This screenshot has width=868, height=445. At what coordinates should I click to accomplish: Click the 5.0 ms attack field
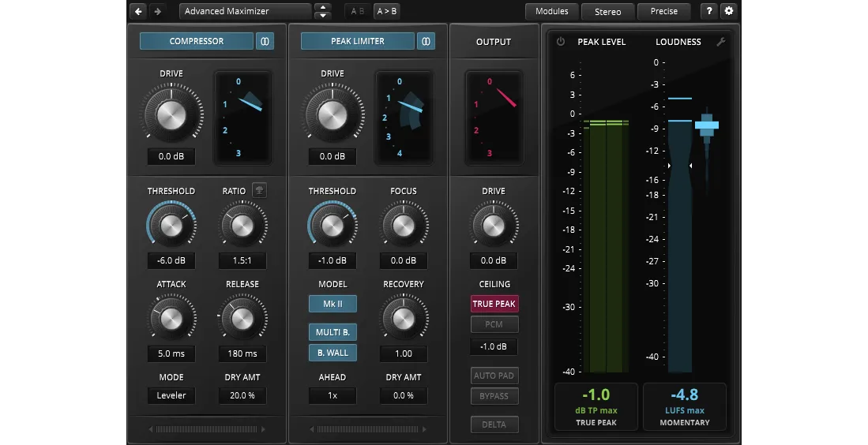coord(171,353)
